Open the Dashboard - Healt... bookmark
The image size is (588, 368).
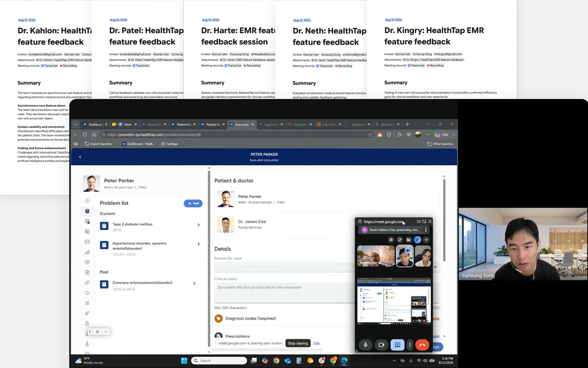[x=138, y=144]
